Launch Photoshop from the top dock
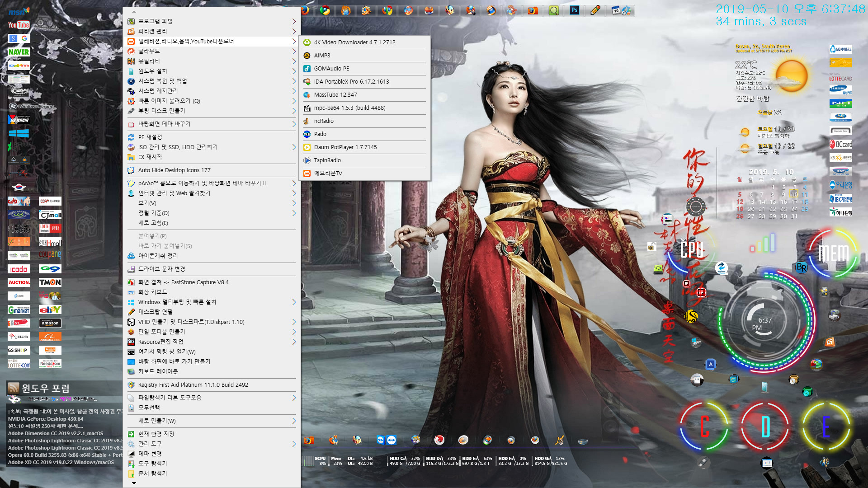Screen dimensions: 868x488 (x=574, y=10)
